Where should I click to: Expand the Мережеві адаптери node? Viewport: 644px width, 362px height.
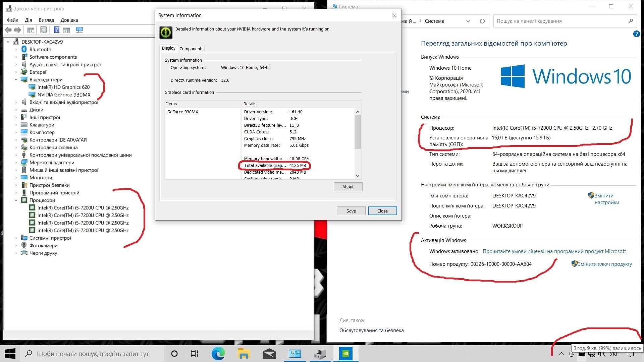tap(16, 163)
